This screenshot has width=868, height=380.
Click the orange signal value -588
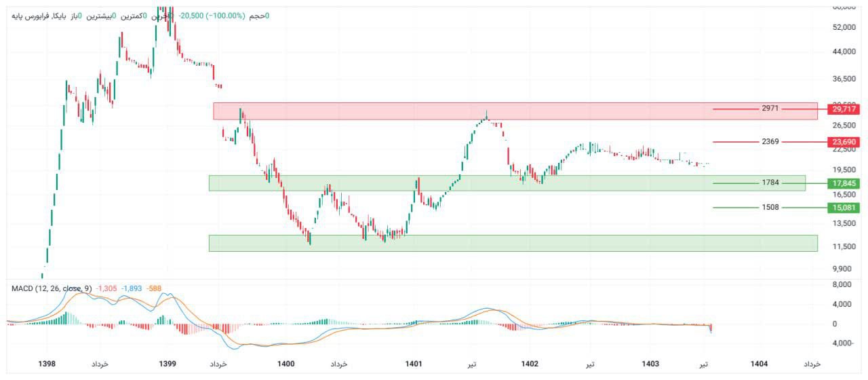[153, 288]
